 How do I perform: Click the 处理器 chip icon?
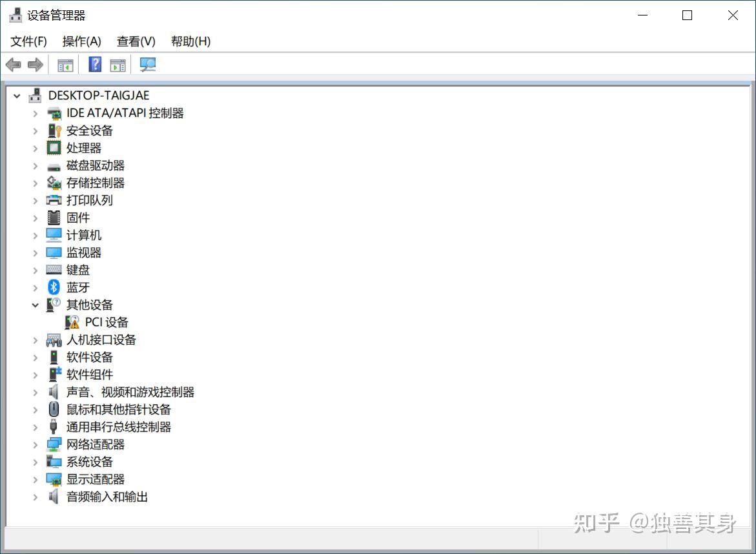coord(54,148)
